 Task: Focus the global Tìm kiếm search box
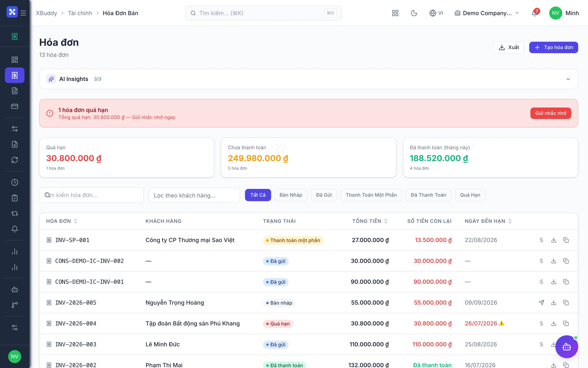[263, 13]
